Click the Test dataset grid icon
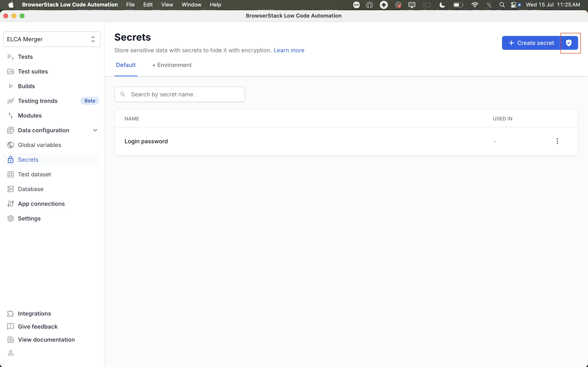588x367 pixels. point(10,174)
